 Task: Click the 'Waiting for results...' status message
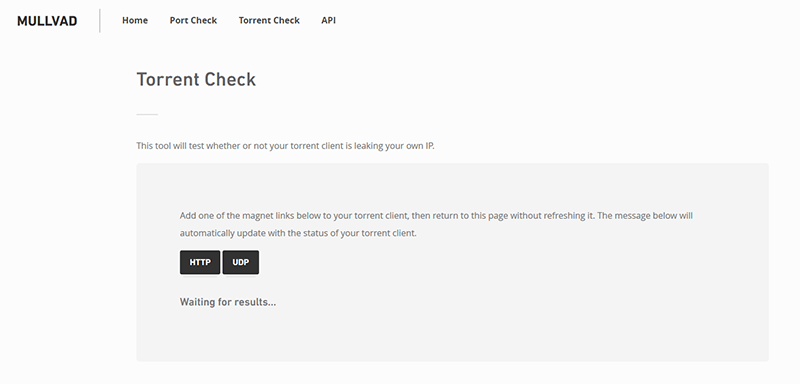click(x=228, y=302)
